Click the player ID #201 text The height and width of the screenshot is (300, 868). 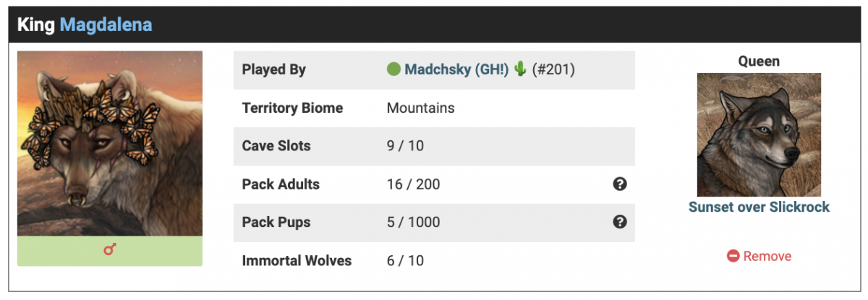click(x=553, y=69)
